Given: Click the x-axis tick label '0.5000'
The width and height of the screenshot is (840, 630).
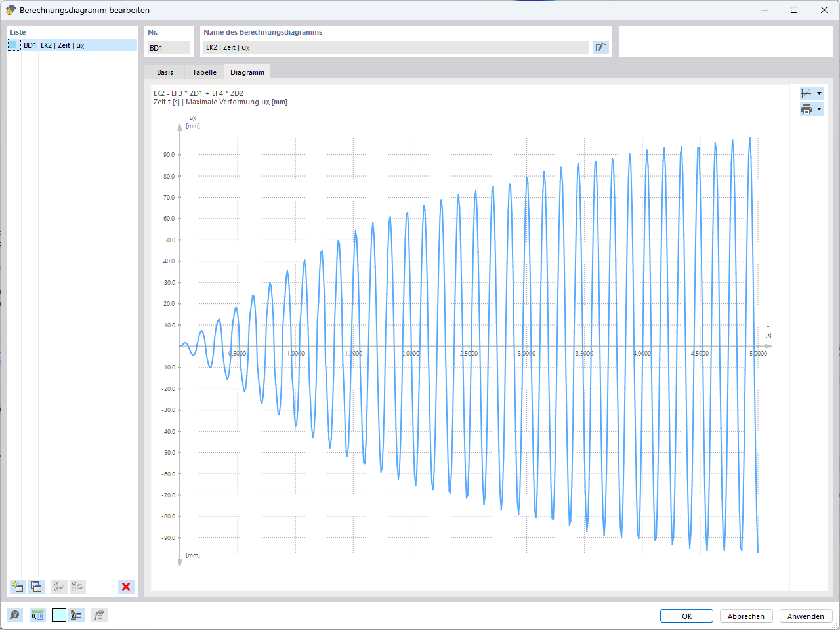Looking at the screenshot, I should coord(238,353).
